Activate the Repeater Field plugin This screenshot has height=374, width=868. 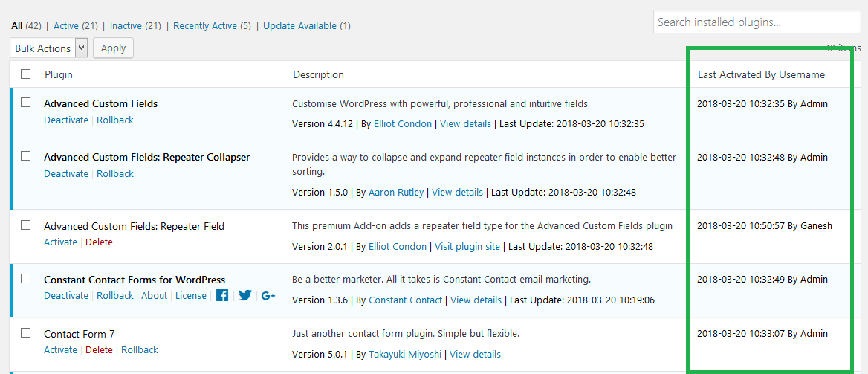coord(60,242)
